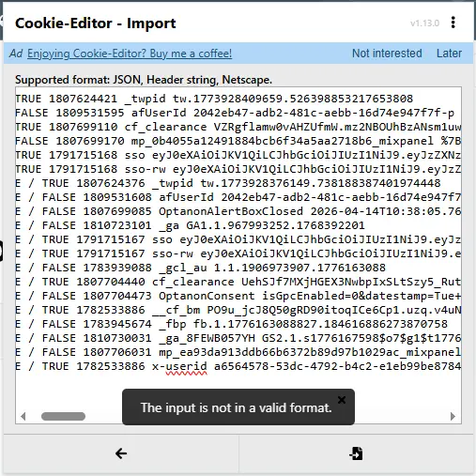Click the _gcl_au cookie line
476x476 pixels.
pyautogui.click(x=201, y=268)
